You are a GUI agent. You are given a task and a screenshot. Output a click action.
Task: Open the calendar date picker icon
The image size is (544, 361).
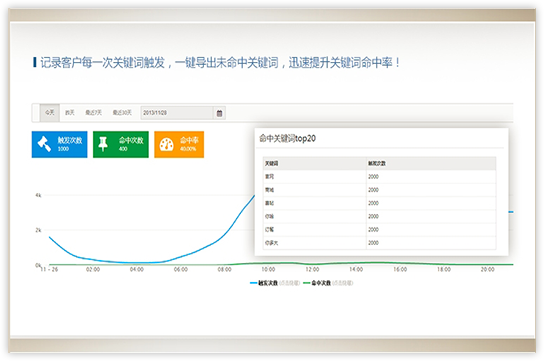[219, 113]
